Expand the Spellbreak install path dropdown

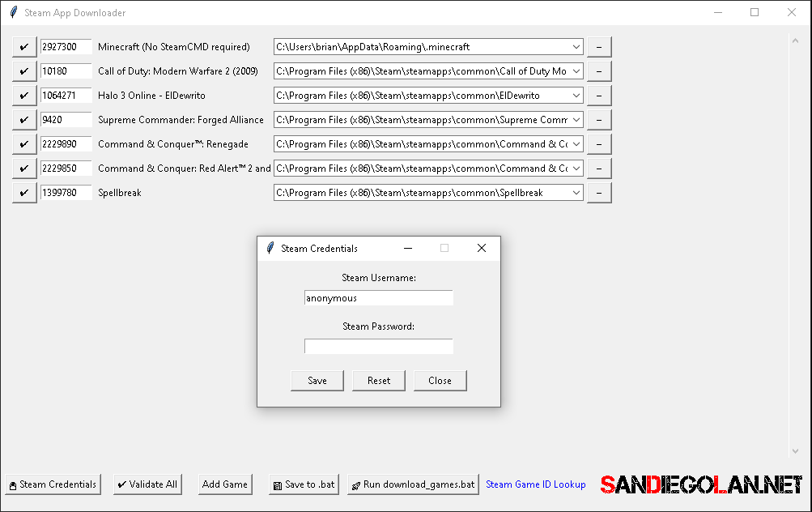tap(576, 193)
